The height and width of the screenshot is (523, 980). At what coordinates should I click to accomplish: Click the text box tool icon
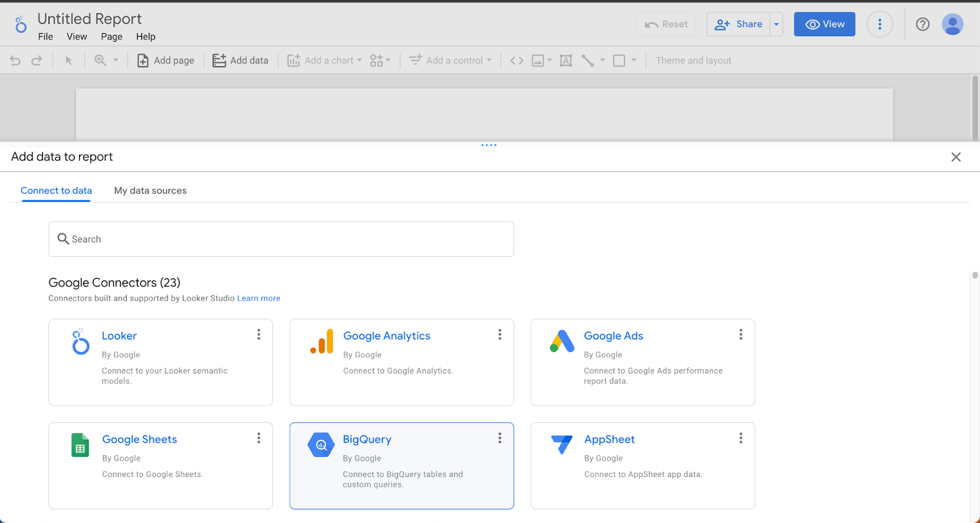click(566, 61)
